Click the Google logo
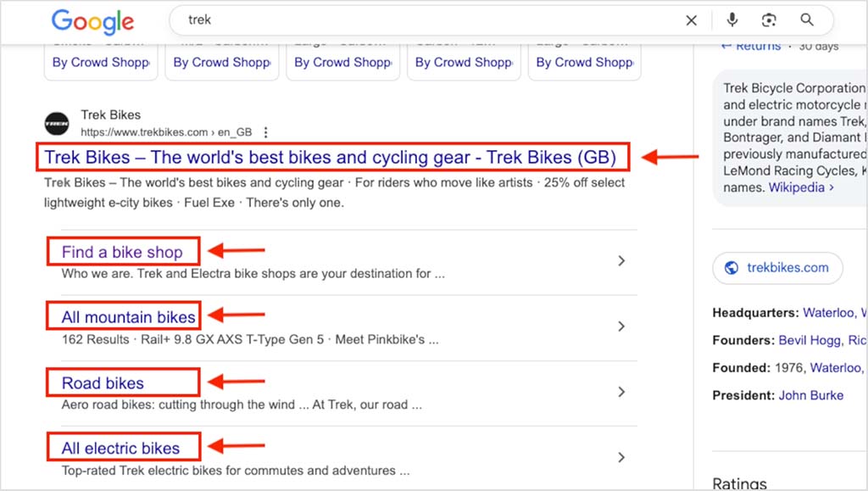This screenshot has height=491, width=868. click(x=92, y=21)
